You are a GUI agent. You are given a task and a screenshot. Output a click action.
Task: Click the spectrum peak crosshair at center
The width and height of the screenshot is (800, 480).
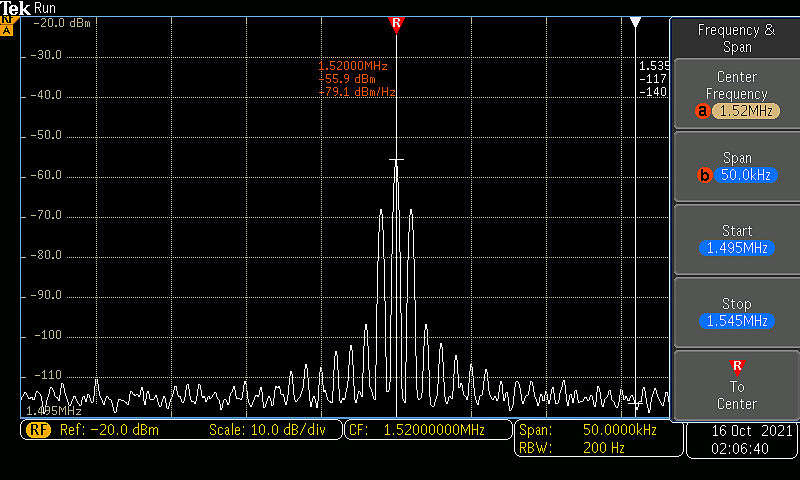pos(396,160)
